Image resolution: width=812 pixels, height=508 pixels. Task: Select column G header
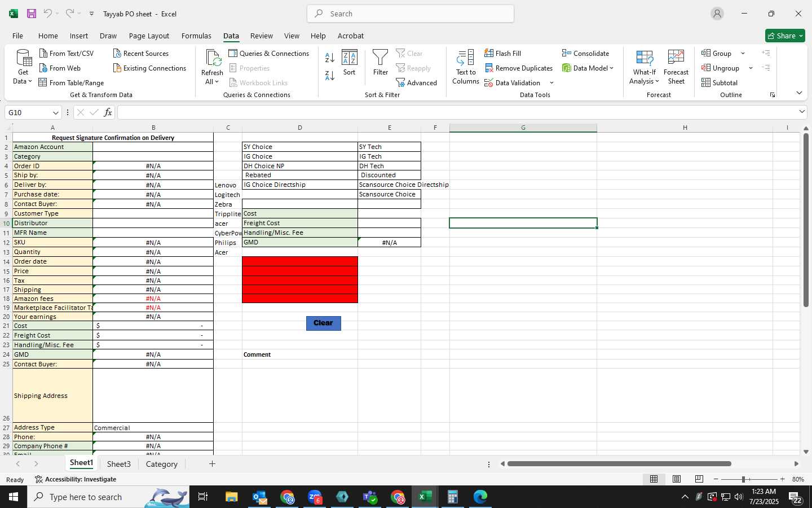[523, 128]
